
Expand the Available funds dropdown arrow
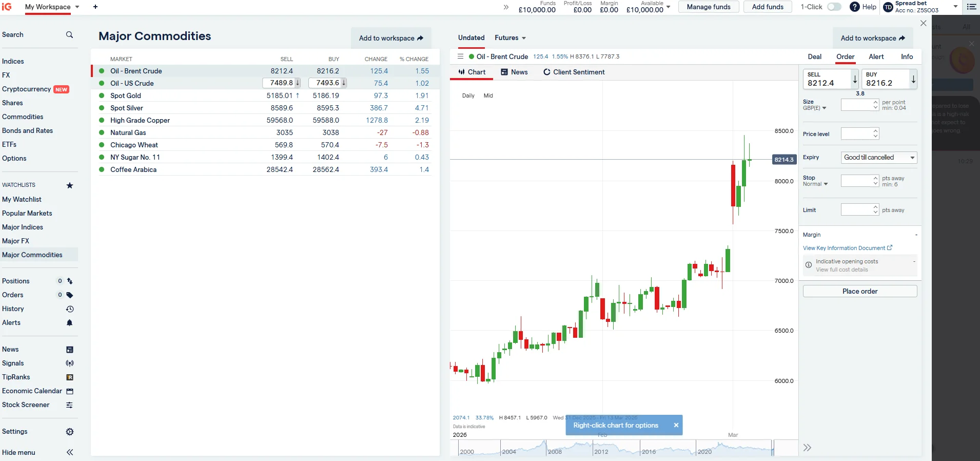[668, 7]
